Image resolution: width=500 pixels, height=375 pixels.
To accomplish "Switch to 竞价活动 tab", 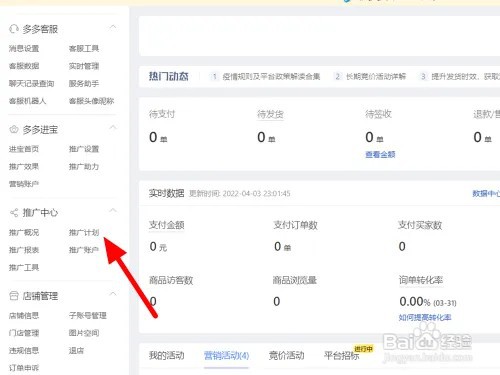I will point(286,355).
